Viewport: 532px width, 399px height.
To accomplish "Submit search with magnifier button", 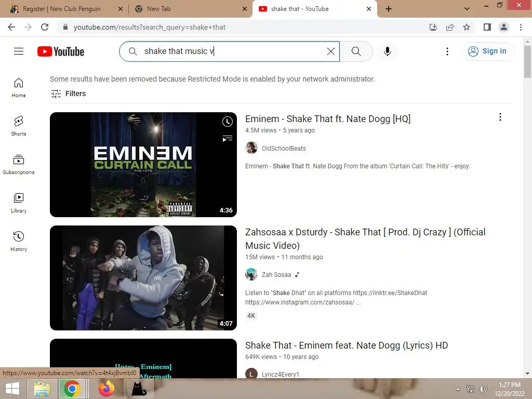I will (x=356, y=51).
